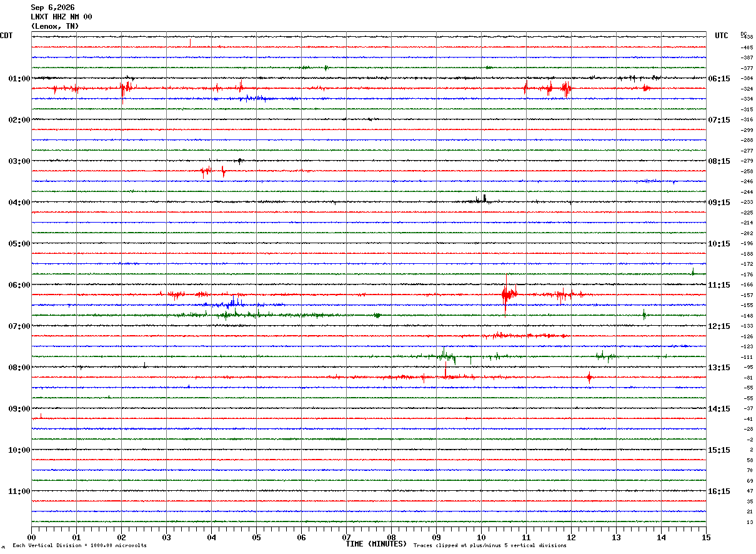Click the 13:15 UTC time label
The width and height of the screenshot is (756, 554).
719,368
